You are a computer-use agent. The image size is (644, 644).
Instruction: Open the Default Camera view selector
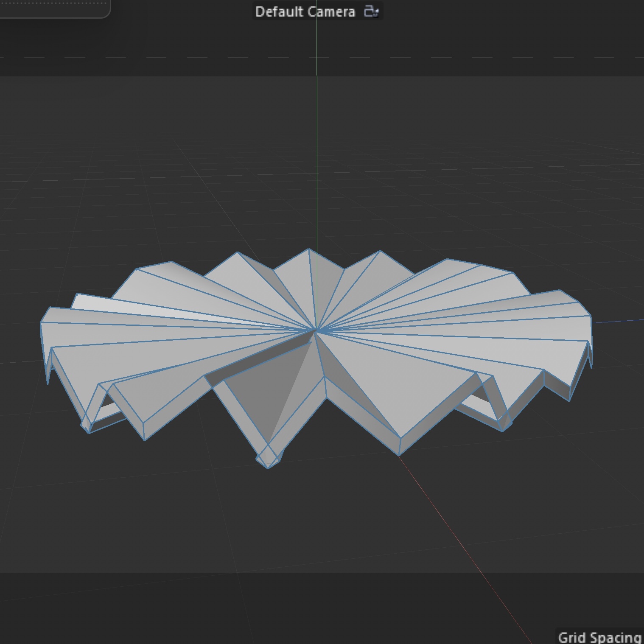305,11
